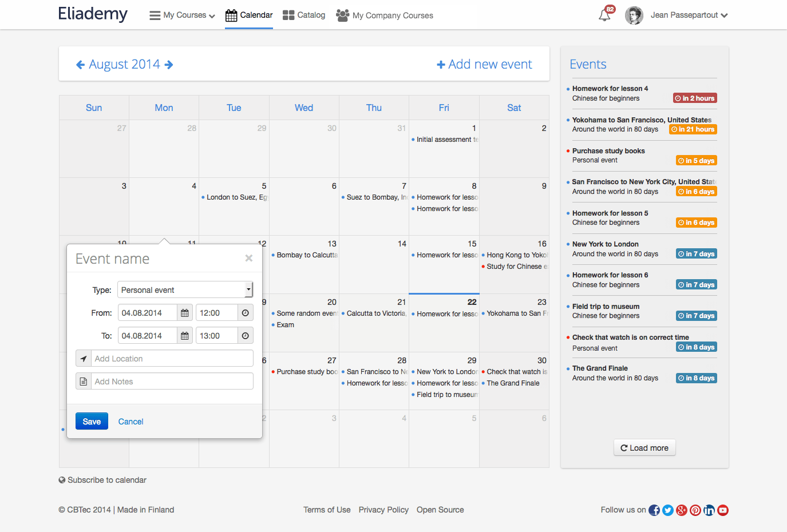Screen dimensions: 787x532
Task: Open Eliademy's Twitter page icon
Action: (x=667, y=510)
